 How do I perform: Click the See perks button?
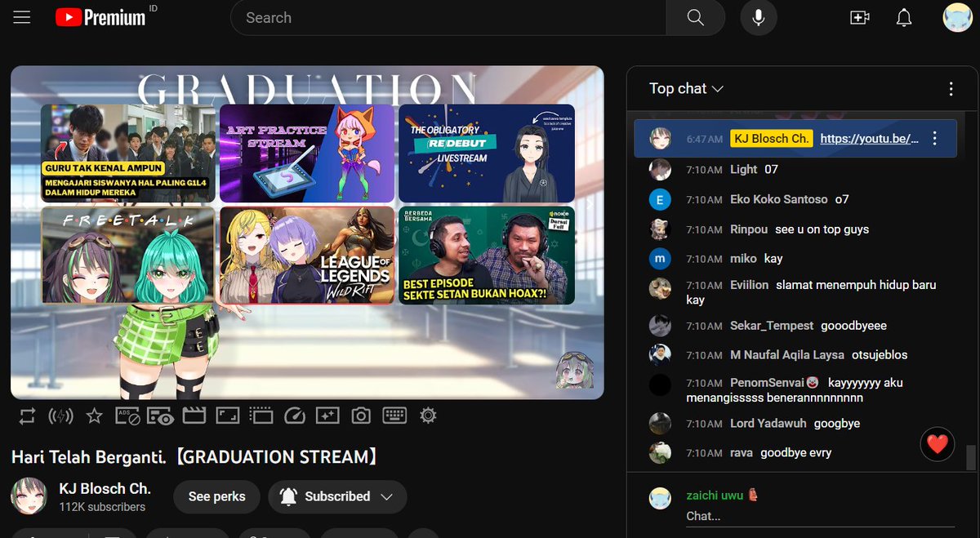point(216,496)
